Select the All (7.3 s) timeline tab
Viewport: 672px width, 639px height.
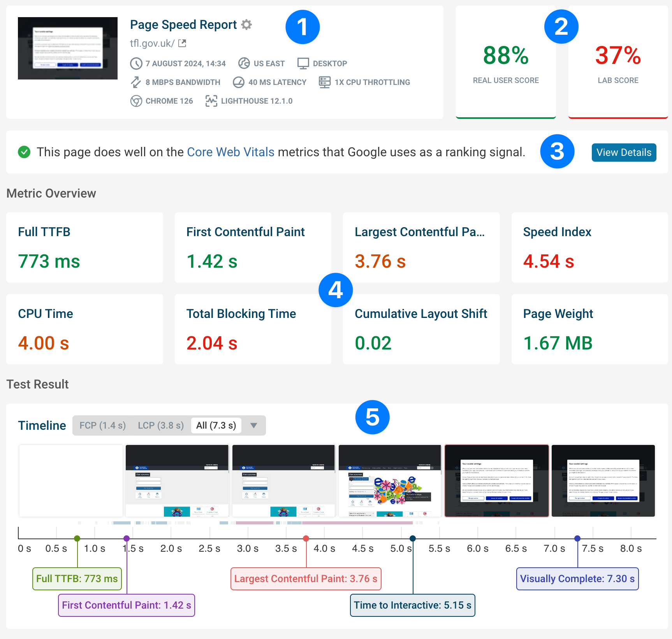click(216, 425)
